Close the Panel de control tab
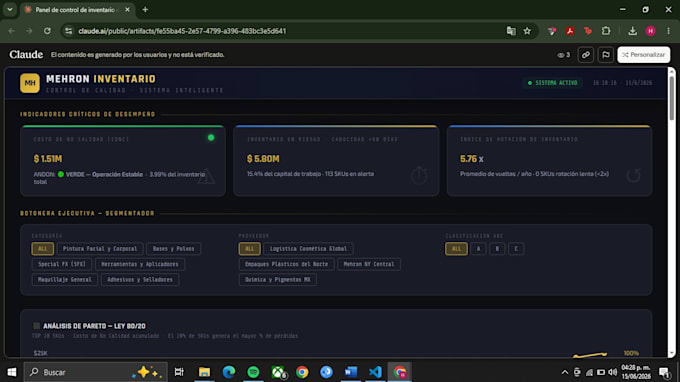This screenshot has width=680, height=382. [x=127, y=10]
